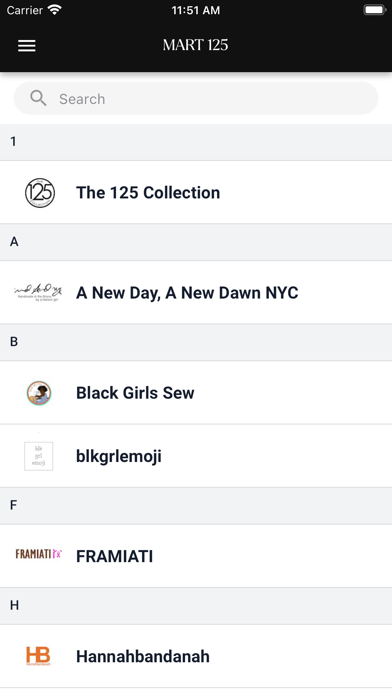Open the hamburger menu
The height and width of the screenshot is (696, 392).
[27, 45]
